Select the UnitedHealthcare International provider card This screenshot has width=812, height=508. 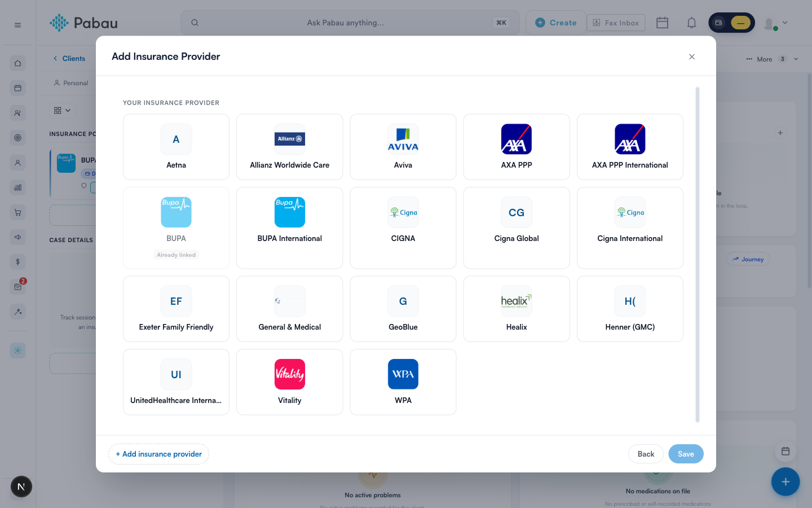click(176, 382)
